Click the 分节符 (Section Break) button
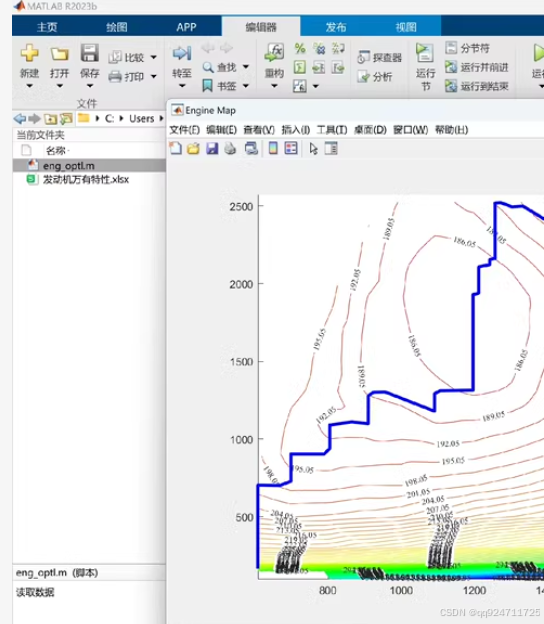The image size is (544, 624). 467,48
